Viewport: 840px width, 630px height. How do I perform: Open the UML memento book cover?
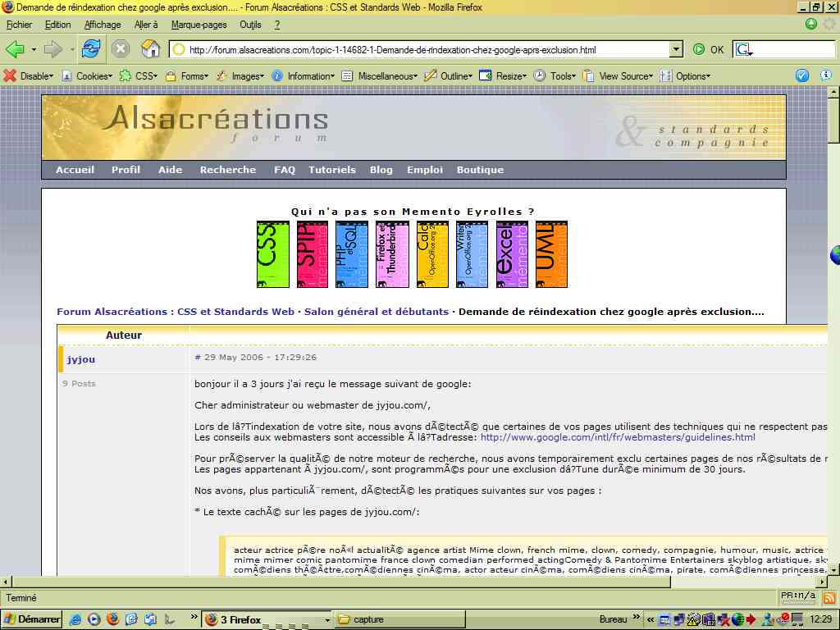point(551,254)
